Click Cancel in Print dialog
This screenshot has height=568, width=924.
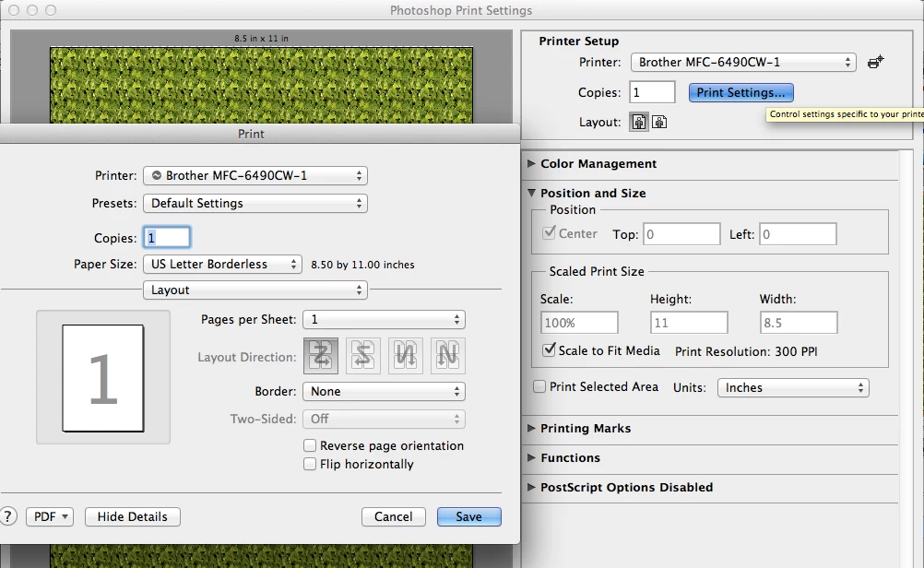pos(394,516)
